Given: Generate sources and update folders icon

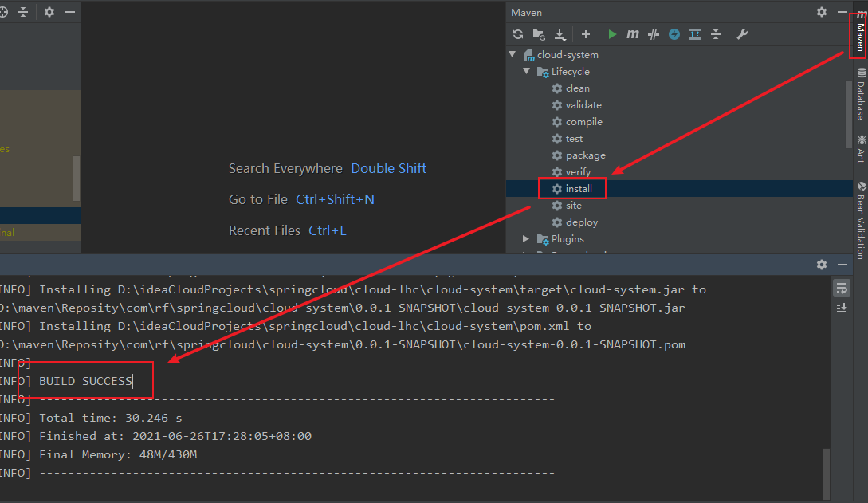Looking at the screenshot, I should (539, 34).
